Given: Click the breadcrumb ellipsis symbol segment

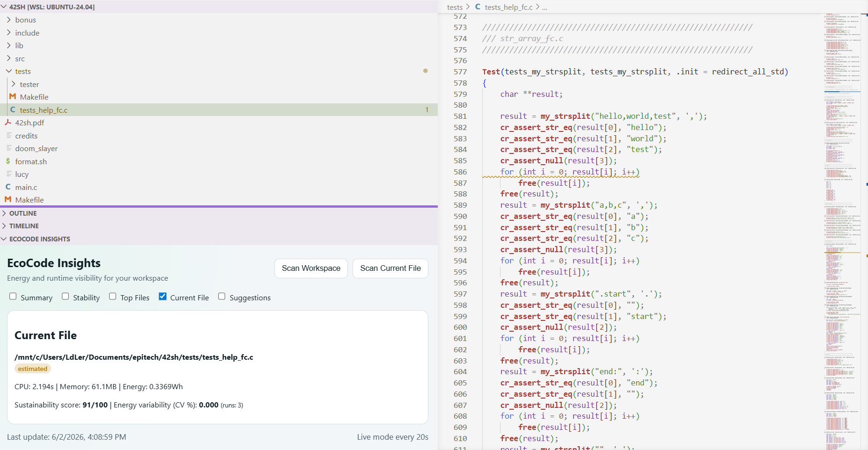Looking at the screenshot, I should click(x=544, y=7).
